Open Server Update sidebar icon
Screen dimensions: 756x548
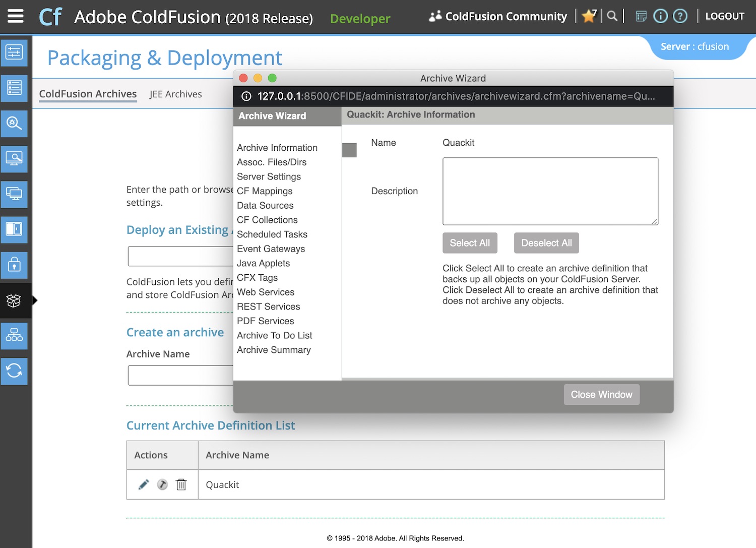14,371
